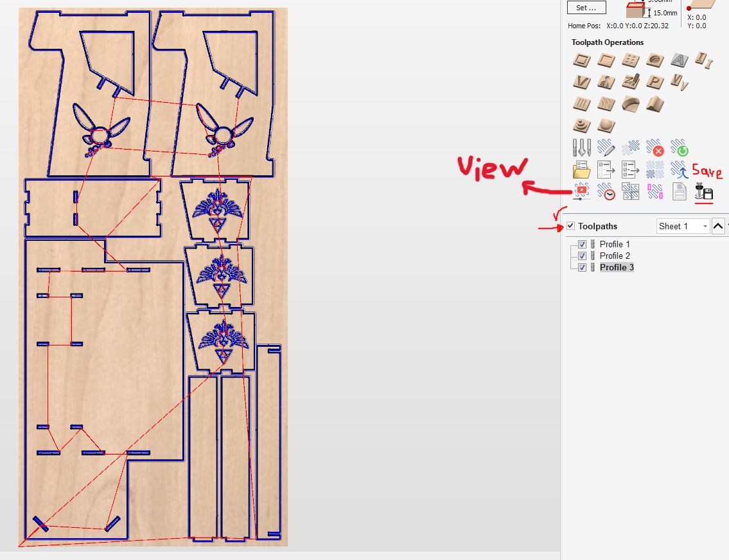Select the curved Moulding toolpath icon
Viewport: 729px width, 560px height.
pos(631,103)
